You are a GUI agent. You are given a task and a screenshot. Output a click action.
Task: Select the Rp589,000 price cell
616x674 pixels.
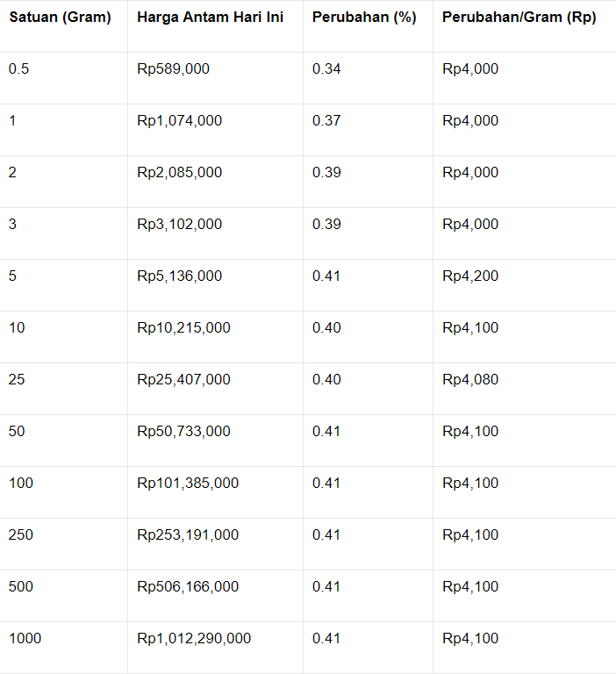173,69
